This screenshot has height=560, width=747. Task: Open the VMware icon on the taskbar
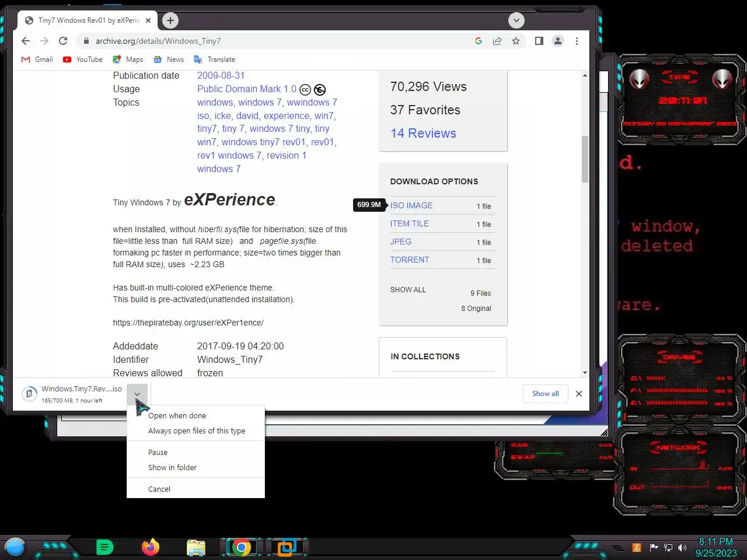point(287,547)
